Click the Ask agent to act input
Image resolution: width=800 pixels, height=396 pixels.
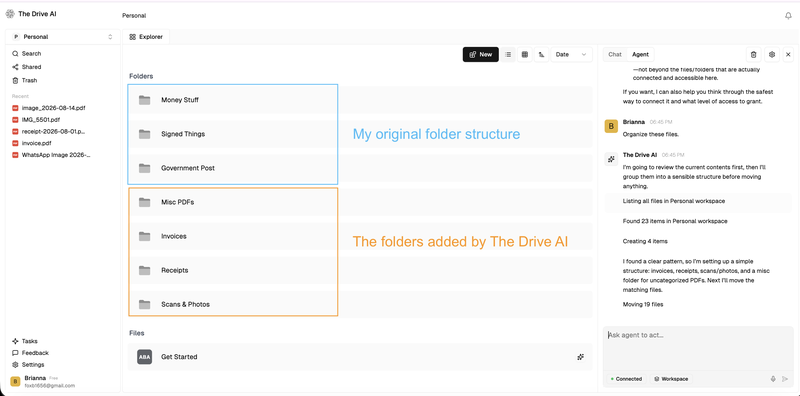click(698, 350)
